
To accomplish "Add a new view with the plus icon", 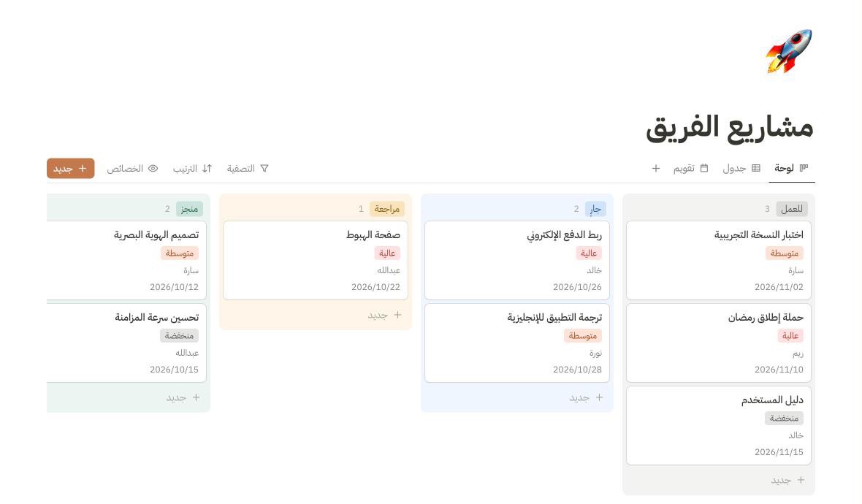I will 656,168.
